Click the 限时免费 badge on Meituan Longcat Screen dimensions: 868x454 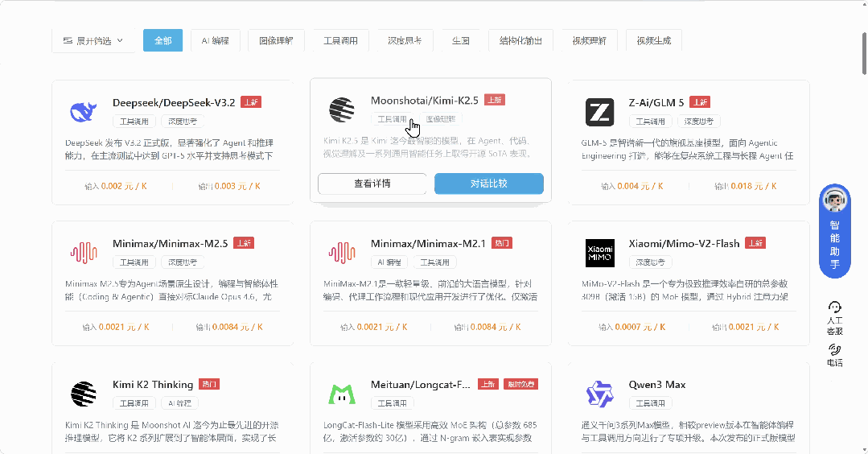point(521,384)
